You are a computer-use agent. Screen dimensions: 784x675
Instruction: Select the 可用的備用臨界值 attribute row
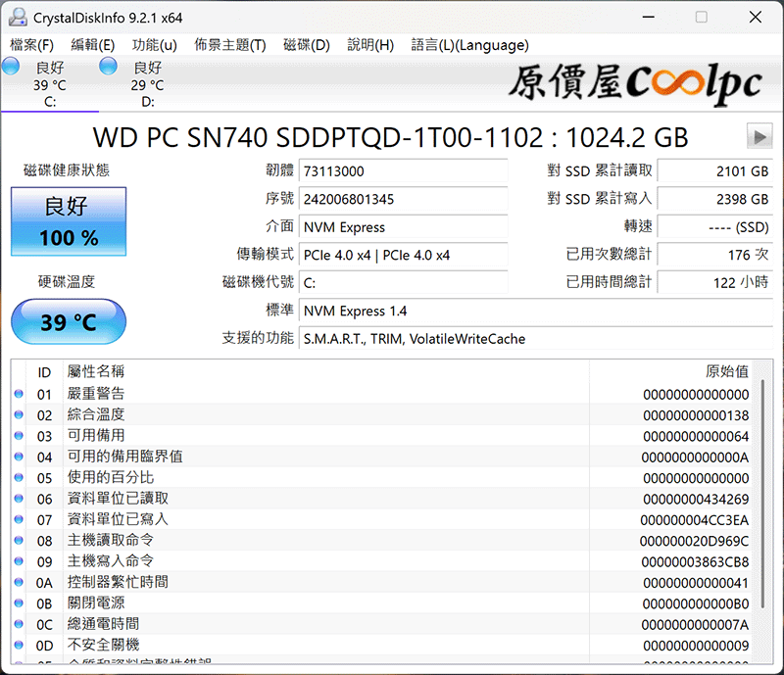(382, 457)
